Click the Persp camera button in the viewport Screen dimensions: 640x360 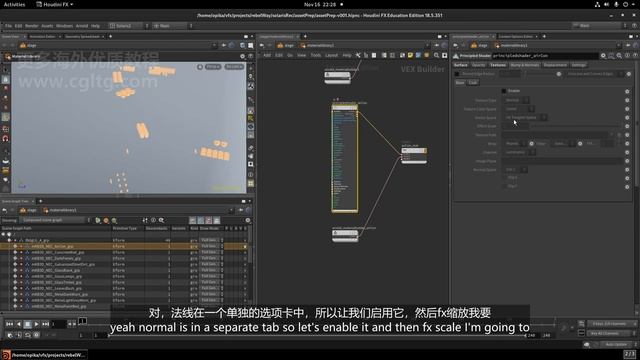(213, 67)
